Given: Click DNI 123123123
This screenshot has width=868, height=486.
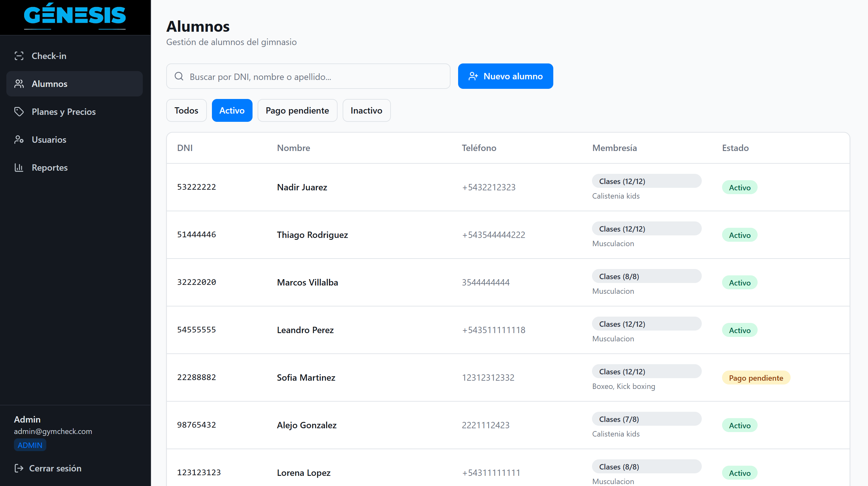Looking at the screenshot, I should pyautogui.click(x=199, y=472).
